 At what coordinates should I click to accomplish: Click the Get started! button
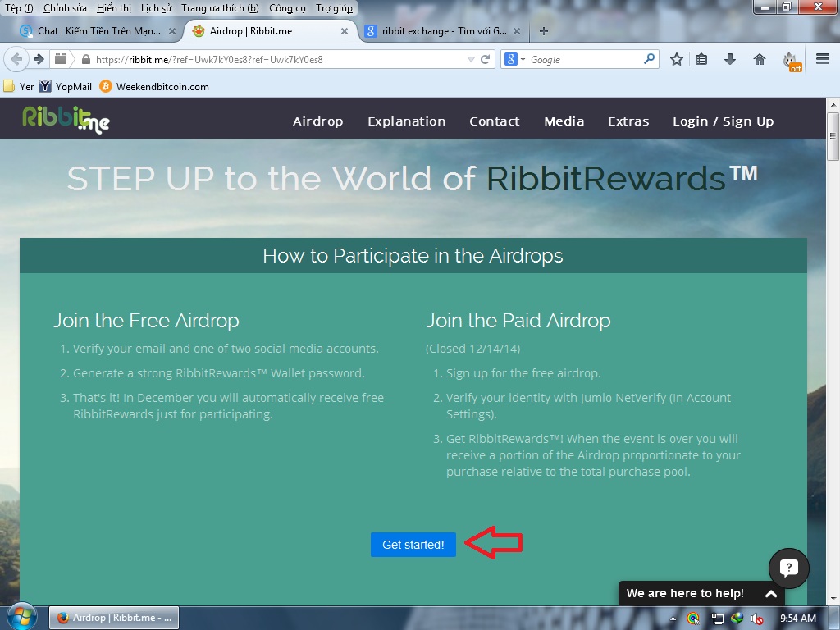(x=413, y=545)
